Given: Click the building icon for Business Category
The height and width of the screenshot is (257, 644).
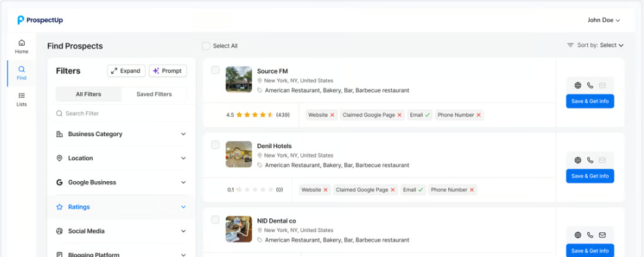Looking at the screenshot, I should (x=59, y=134).
